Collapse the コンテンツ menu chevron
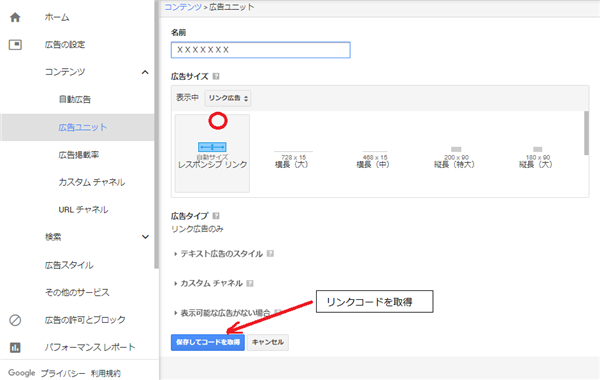This screenshot has height=380, width=600. click(x=145, y=72)
